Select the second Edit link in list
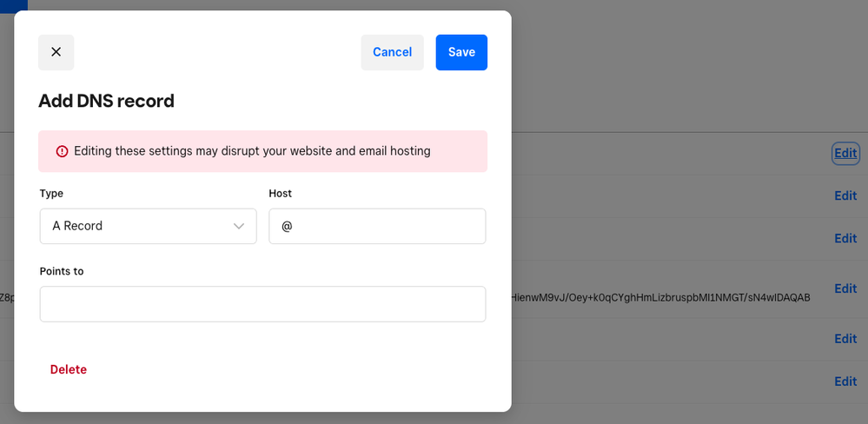Viewport: 868px width, 424px height. (845, 195)
